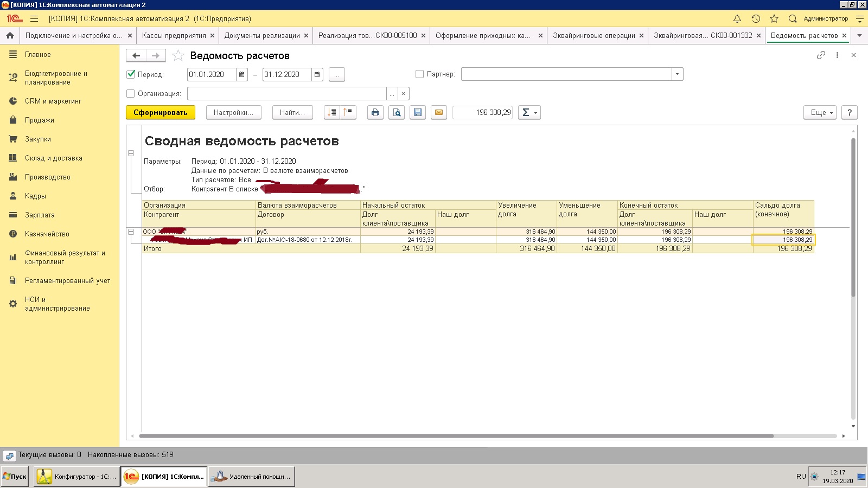Open the Настройки... button
The image size is (868, 488).
[233, 112]
